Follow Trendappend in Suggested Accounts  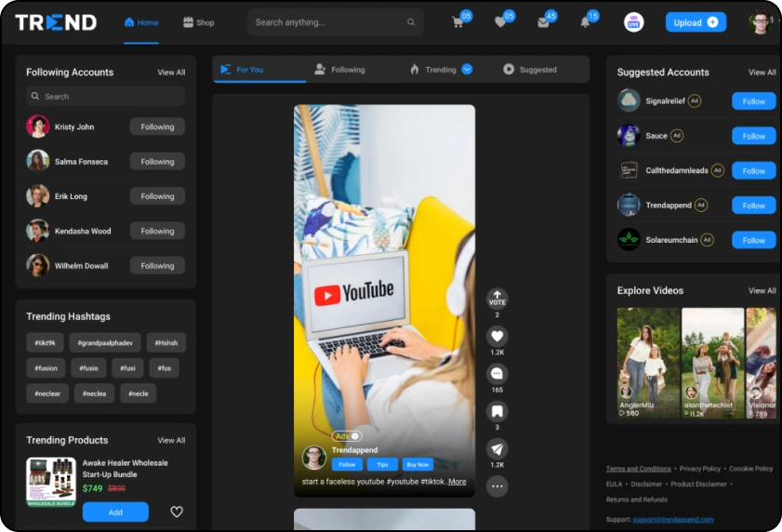753,206
